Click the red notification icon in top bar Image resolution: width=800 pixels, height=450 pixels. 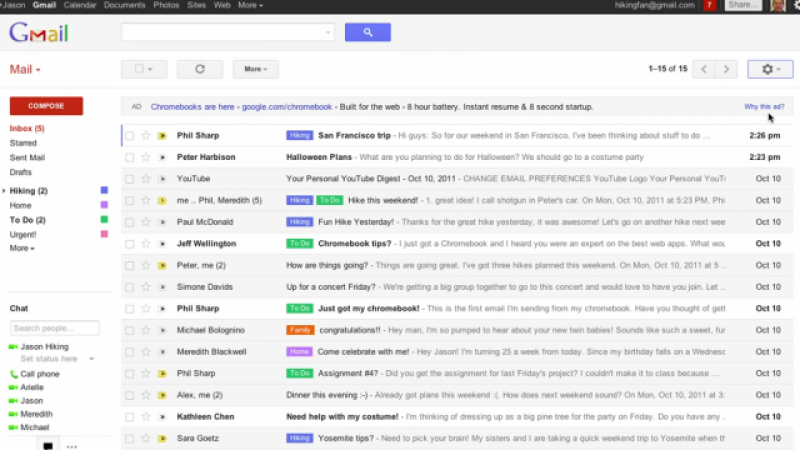point(710,6)
